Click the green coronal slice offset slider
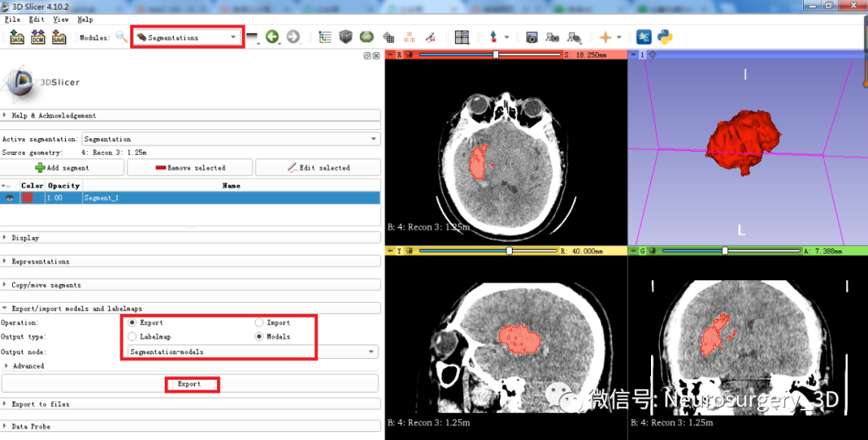Screen dimensions: 868x440 pyautogui.click(x=731, y=251)
